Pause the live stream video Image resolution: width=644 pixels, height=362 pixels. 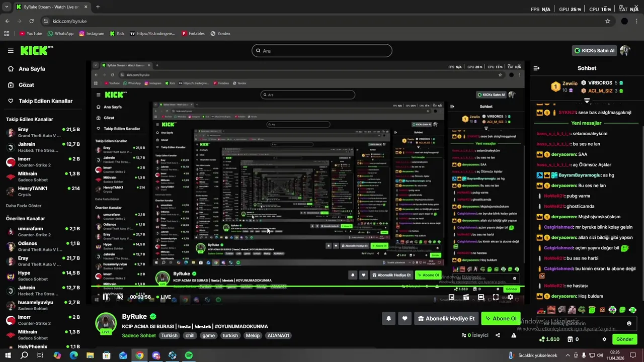coord(106,297)
